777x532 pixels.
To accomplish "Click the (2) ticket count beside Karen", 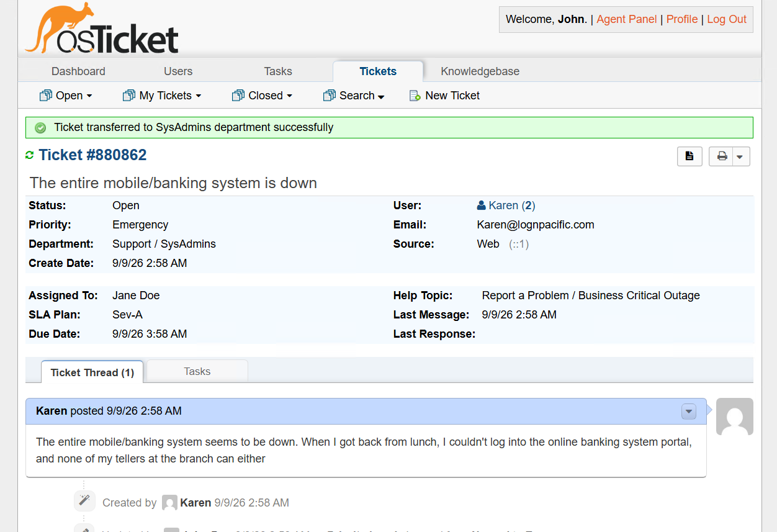I will [x=528, y=205].
